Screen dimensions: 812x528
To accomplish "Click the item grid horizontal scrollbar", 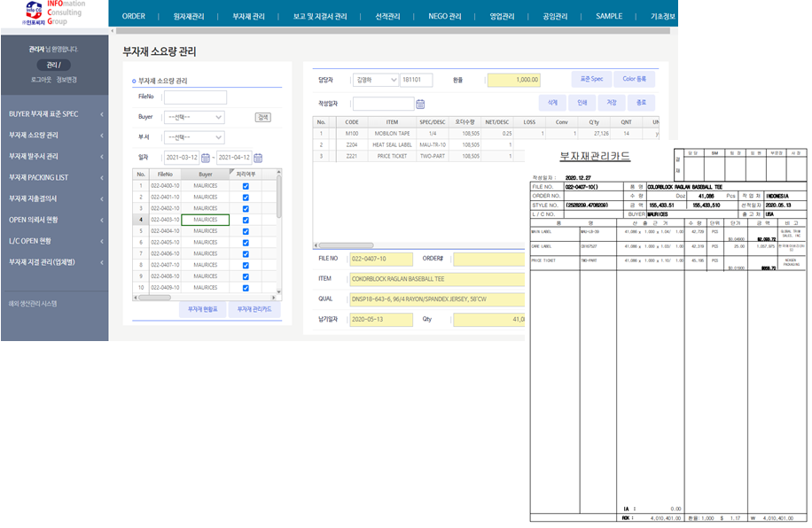I will pyautogui.click(x=346, y=245).
